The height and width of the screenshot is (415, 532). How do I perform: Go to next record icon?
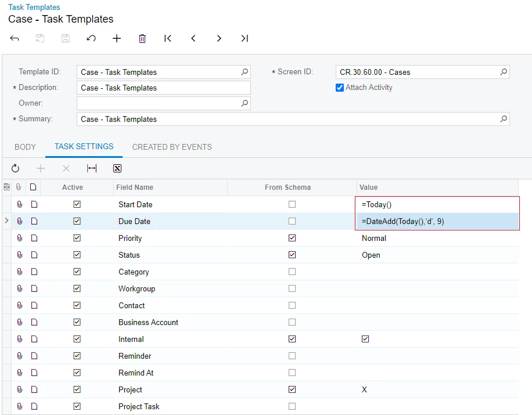pyautogui.click(x=219, y=38)
